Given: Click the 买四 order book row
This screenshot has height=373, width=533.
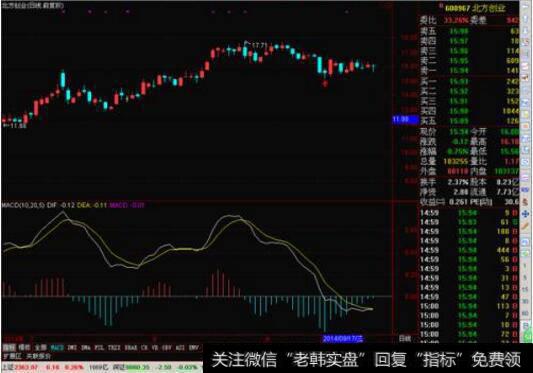Looking at the screenshot, I should [x=469, y=111].
